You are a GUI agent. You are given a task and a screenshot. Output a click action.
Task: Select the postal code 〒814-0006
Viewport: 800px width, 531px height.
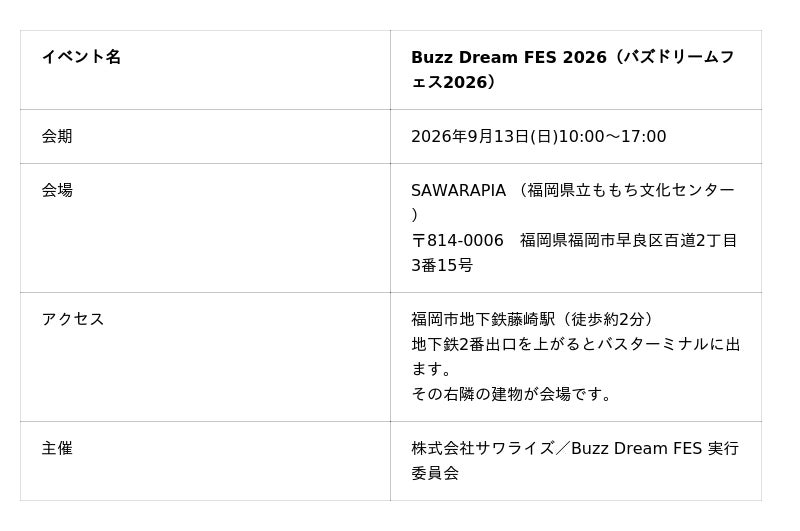click(457, 240)
